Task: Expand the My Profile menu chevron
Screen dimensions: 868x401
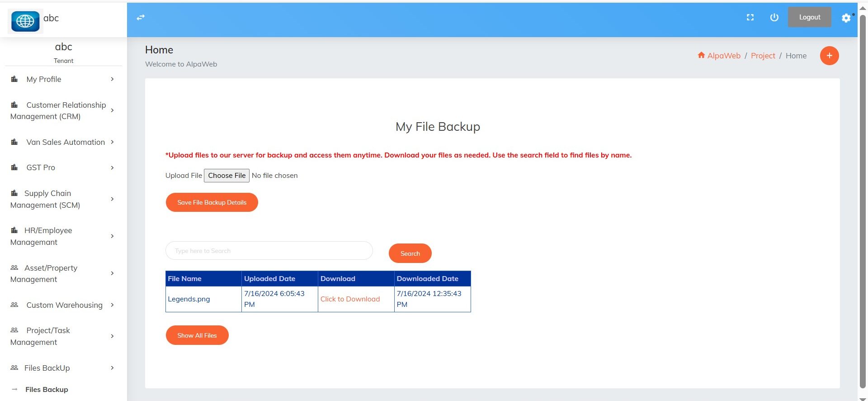Action: (x=112, y=79)
